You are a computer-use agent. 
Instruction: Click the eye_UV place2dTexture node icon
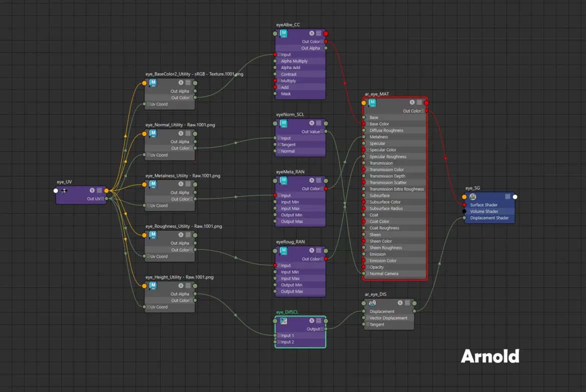coord(64,191)
